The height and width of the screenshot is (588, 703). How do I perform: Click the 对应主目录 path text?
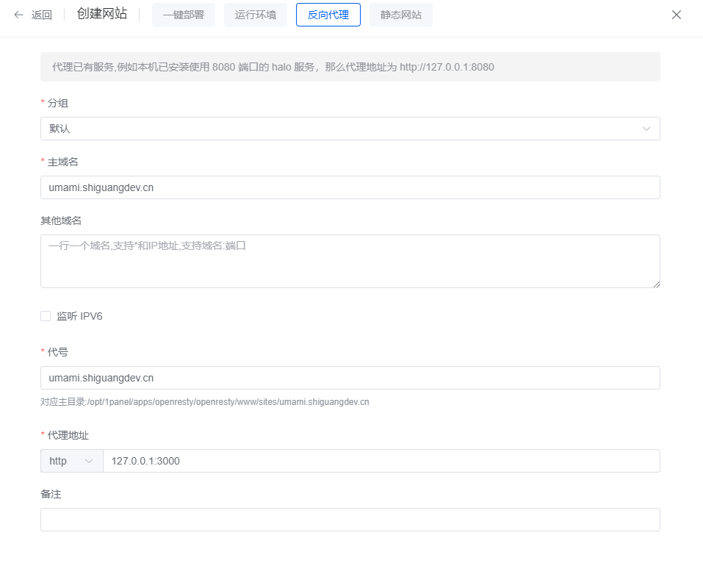(205, 402)
